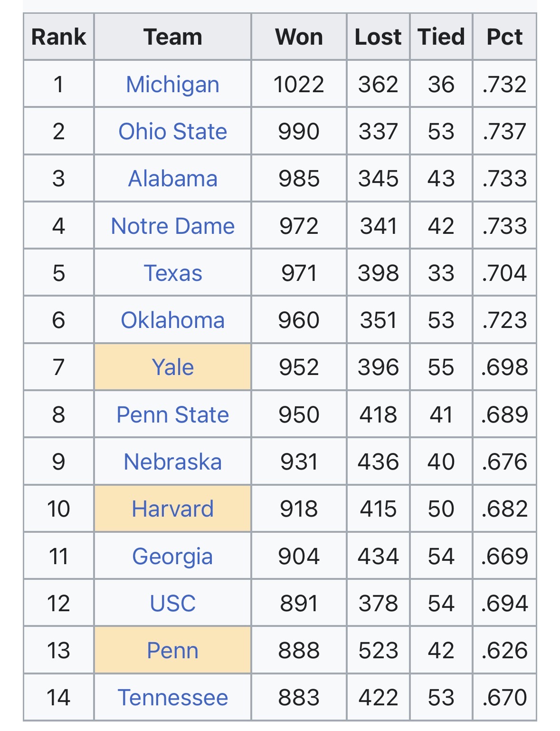Open the Michigan team link
560x731 pixels.
point(172,85)
